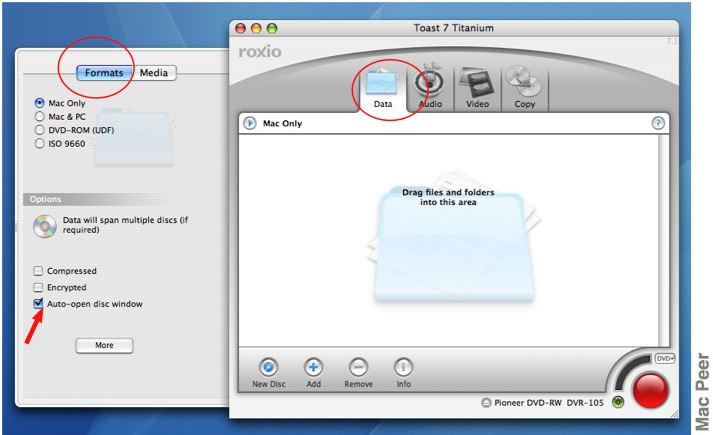Click the file drop area folder
The height and width of the screenshot is (435, 713).
(452, 236)
